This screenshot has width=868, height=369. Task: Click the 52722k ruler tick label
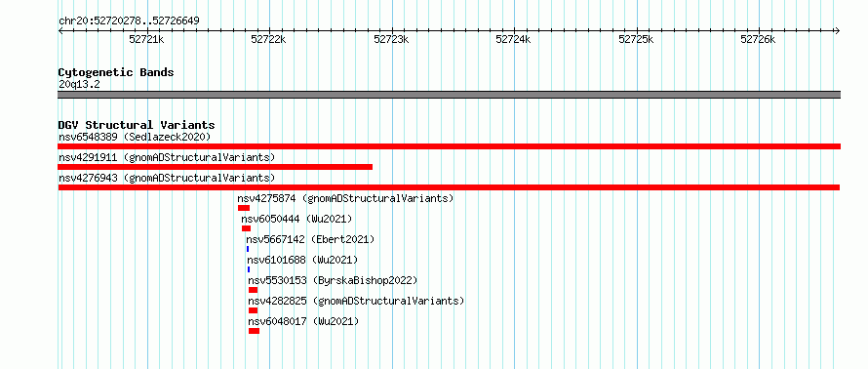(268, 40)
